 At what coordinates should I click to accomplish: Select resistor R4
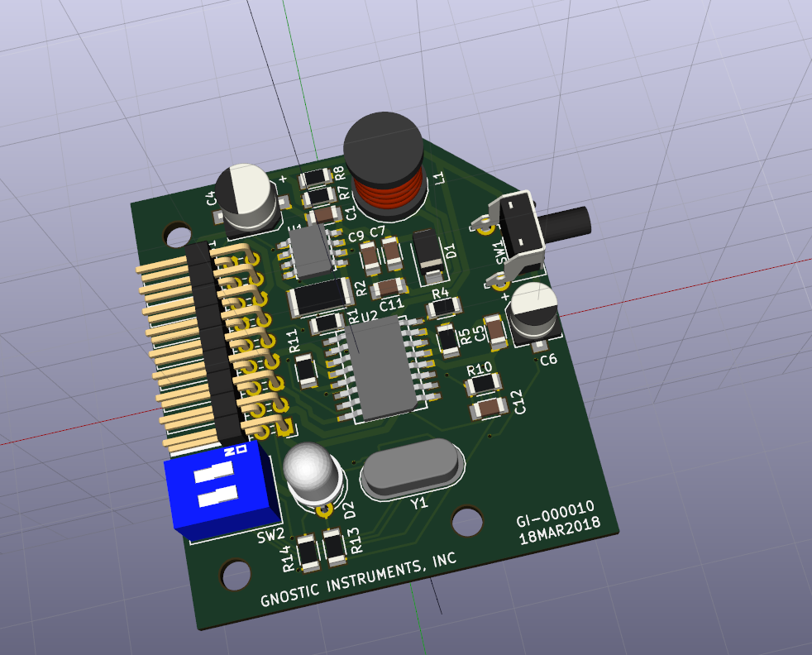pos(444,308)
